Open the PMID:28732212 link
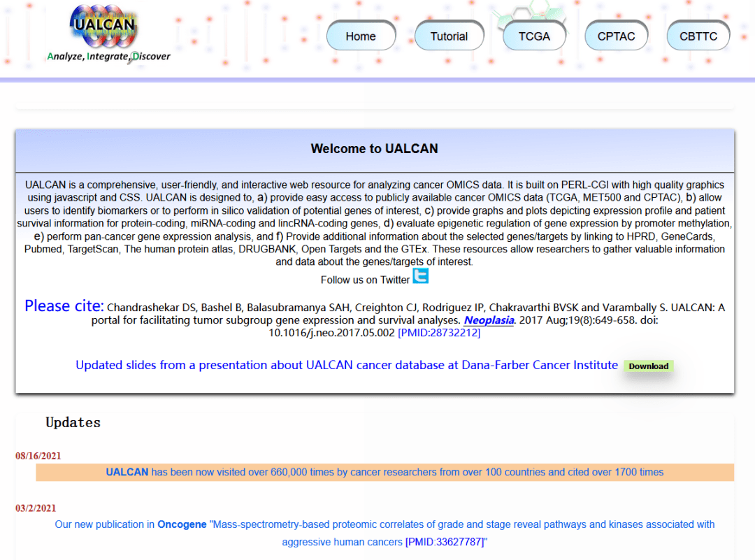Screen dimensions: 755x560 (439, 333)
